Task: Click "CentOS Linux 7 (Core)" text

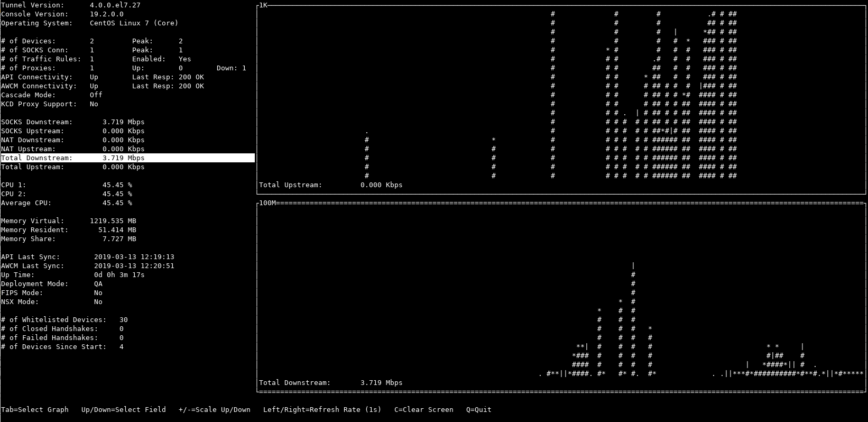Action: click(x=134, y=23)
